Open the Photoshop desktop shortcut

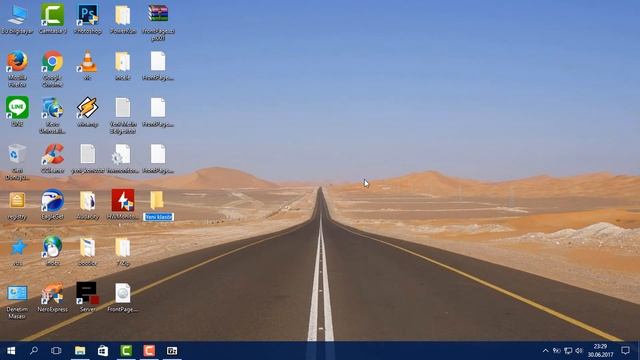(x=88, y=15)
